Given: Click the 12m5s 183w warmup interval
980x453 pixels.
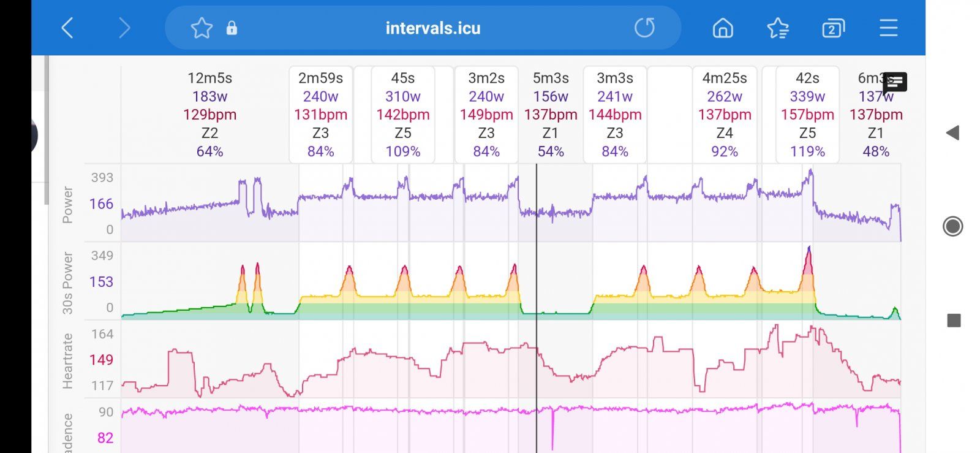Looking at the screenshot, I should [x=209, y=115].
